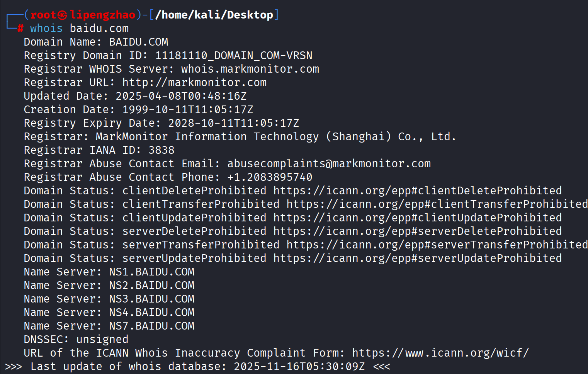Open the icann.org clientUpdateProhibited link
Image resolution: width=588 pixels, height=374 pixels.
[417, 218]
